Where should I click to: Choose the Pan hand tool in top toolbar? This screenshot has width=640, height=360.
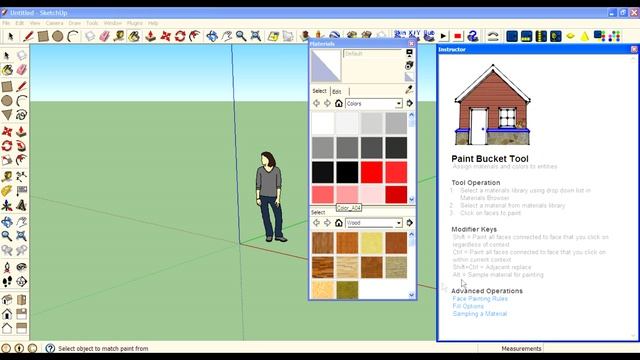pos(227,36)
